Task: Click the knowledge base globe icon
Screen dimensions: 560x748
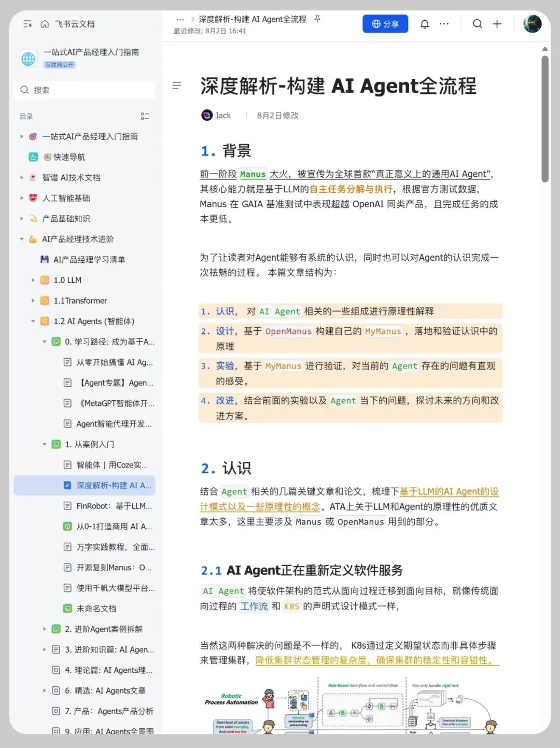Action: pos(29,59)
